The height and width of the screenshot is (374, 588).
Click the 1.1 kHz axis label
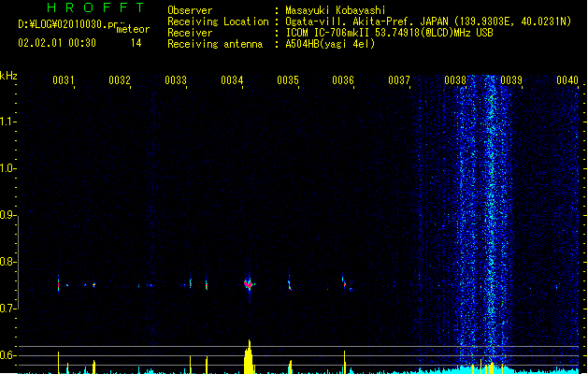7,122
